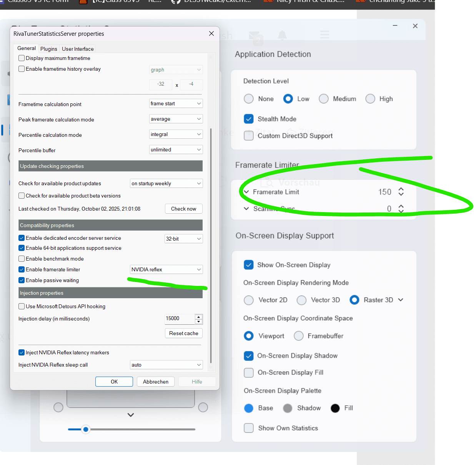Expand chevron below the preview monitor
This screenshot has width=476, height=465.
tap(131, 415)
